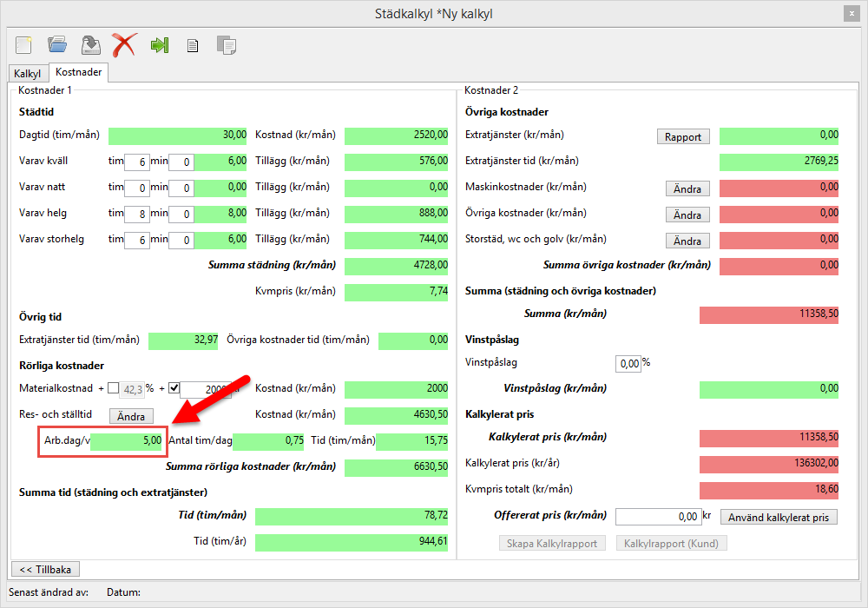Open a saved kalkyl via folder icon
Viewport: 868px width, 608px height.
click(x=57, y=44)
